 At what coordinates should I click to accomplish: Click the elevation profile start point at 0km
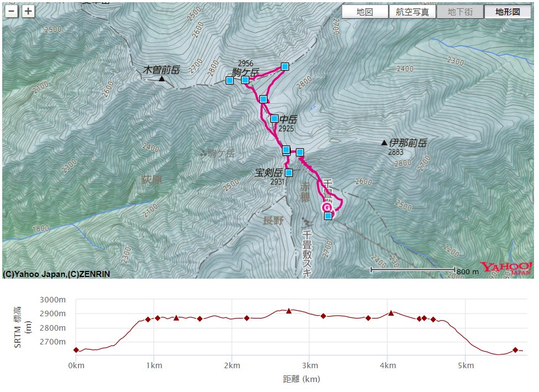point(76,350)
